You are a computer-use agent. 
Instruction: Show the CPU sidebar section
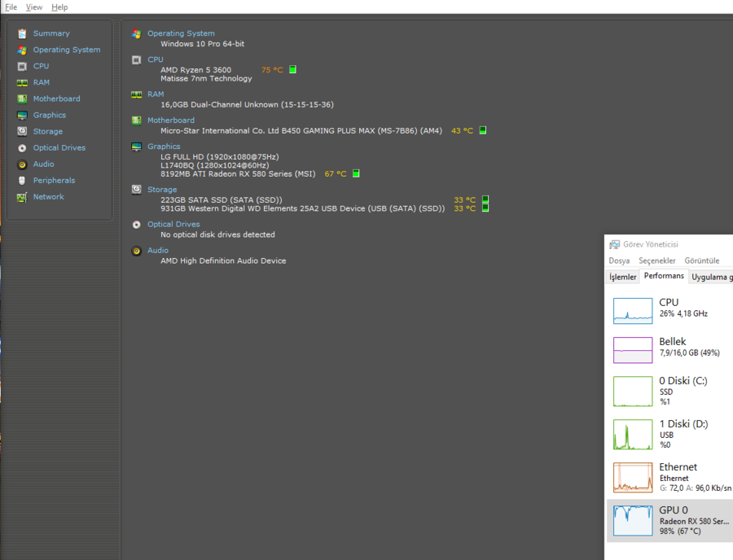[x=42, y=66]
